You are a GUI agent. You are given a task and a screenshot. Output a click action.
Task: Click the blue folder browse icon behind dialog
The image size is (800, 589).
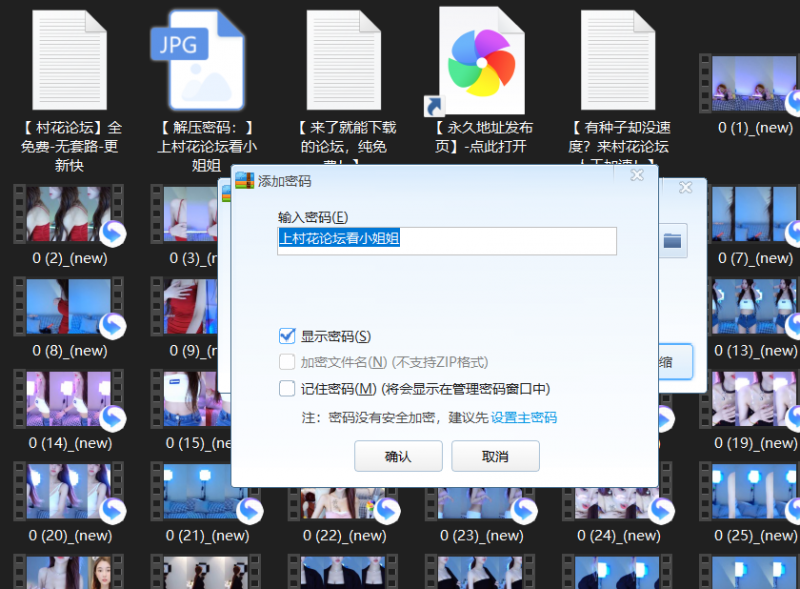672,240
